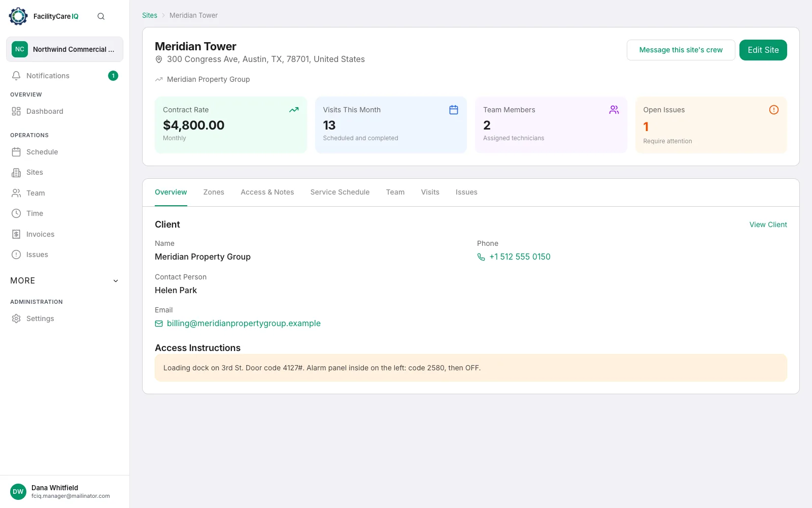Click the Time clock icon
This screenshot has width=812, height=508.
tap(16, 213)
